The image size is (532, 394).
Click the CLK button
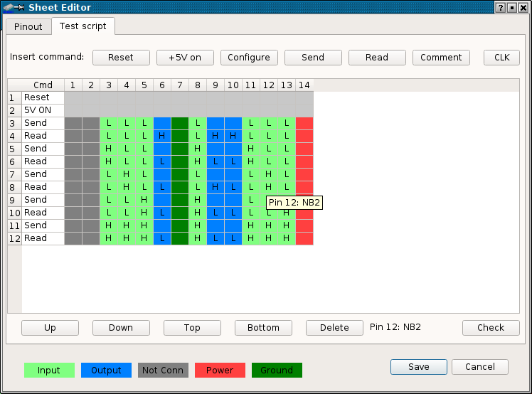tap(501, 58)
